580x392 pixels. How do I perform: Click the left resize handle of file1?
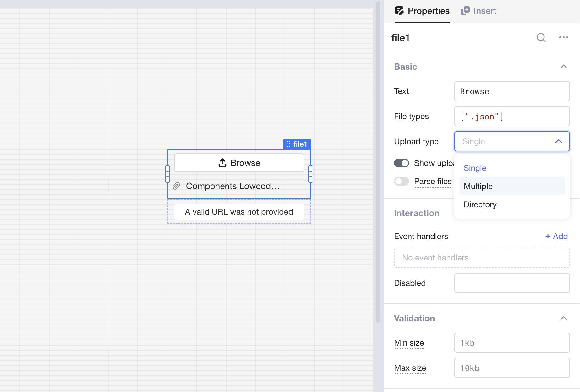[x=167, y=174]
